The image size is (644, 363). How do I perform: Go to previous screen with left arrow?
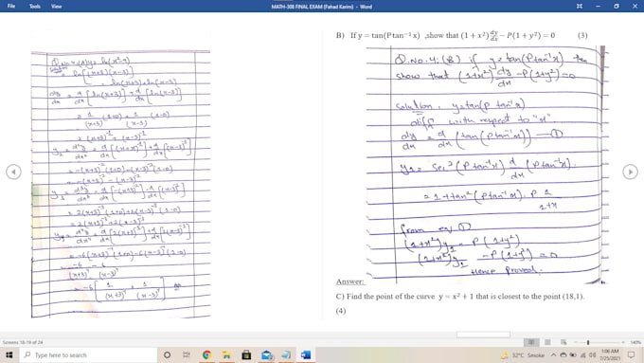click(x=13, y=172)
